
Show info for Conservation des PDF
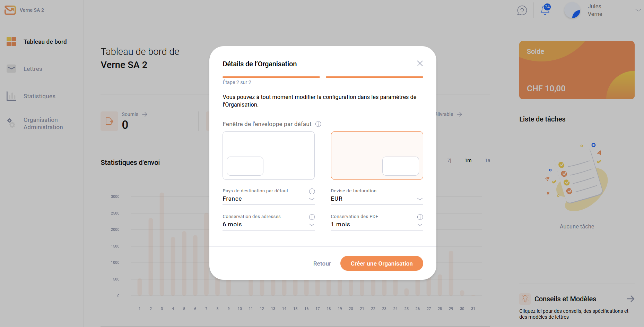420,217
